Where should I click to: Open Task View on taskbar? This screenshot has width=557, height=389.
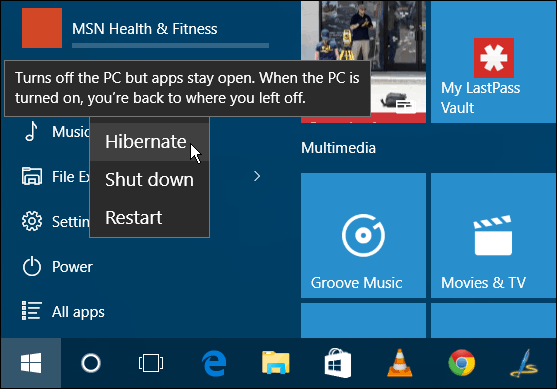pos(151,363)
